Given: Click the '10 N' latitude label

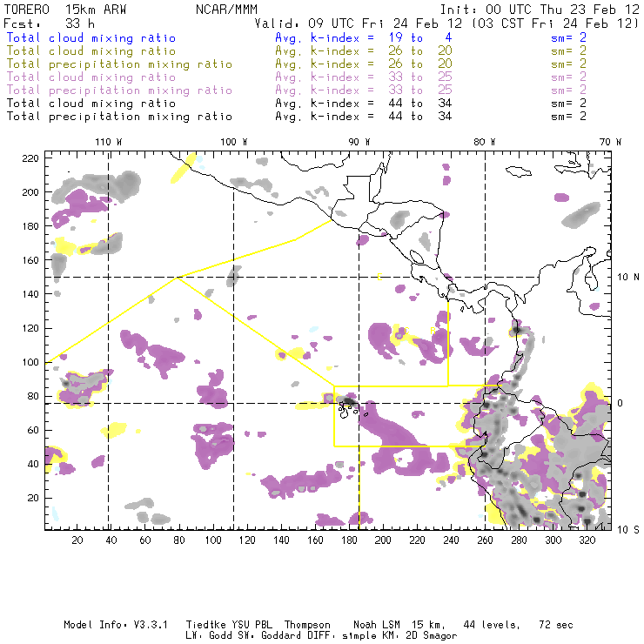Looking at the screenshot, I should [628, 278].
